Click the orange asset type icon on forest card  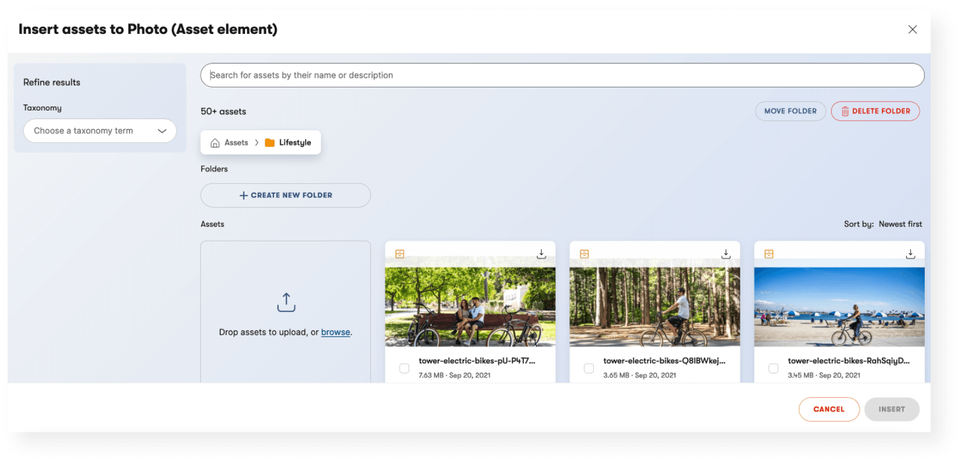pos(584,254)
